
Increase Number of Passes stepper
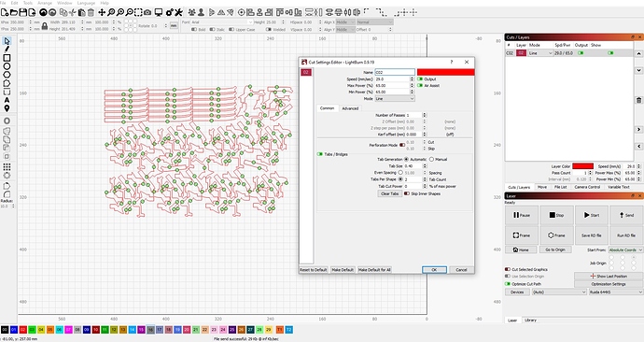tap(425, 114)
